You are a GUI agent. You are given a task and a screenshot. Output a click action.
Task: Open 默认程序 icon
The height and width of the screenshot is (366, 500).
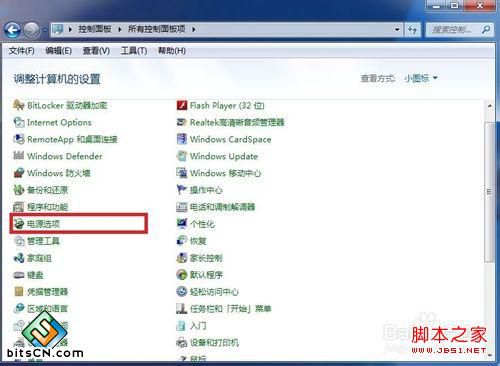(182, 275)
